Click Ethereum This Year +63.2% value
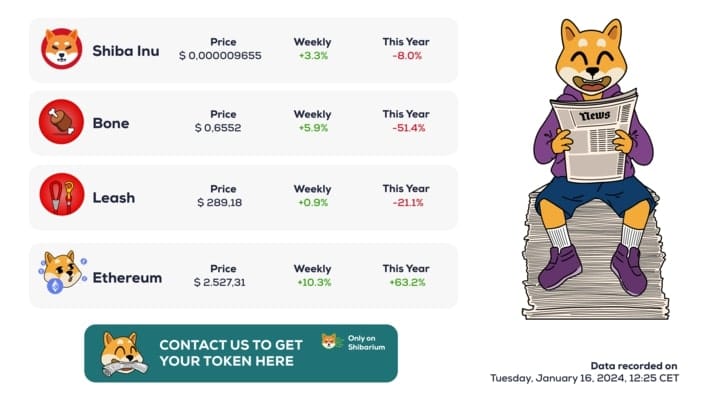The height and width of the screenshot is (405, 720). point(406,283)
